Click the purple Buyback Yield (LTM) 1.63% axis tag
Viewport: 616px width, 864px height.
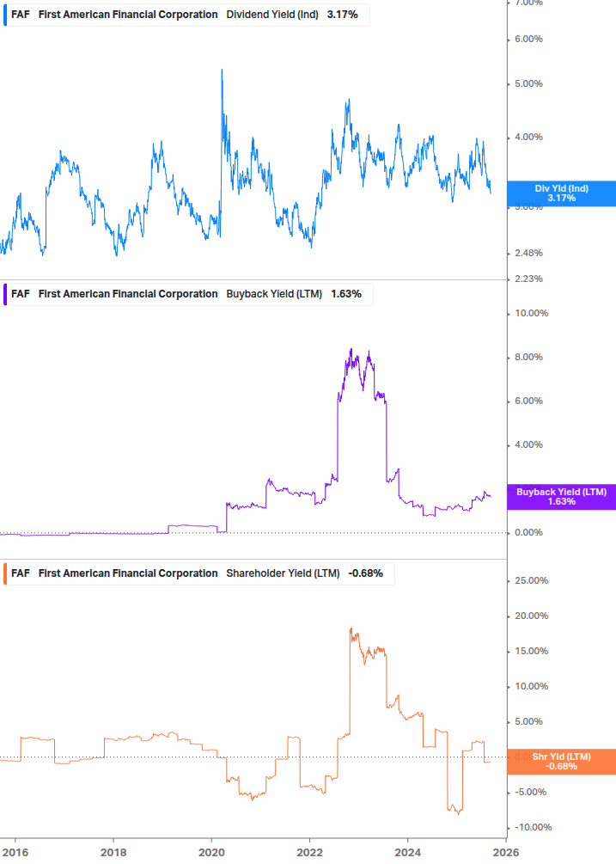point(562,497)
